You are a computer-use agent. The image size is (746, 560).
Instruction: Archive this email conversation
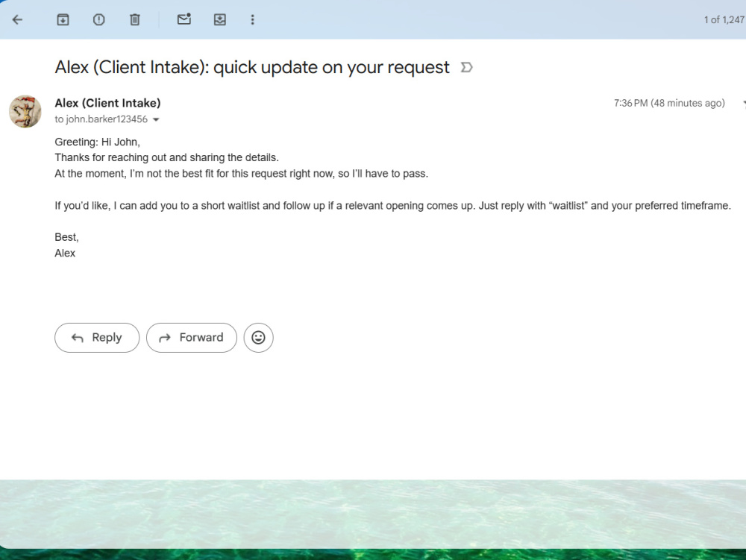[63, 19]
